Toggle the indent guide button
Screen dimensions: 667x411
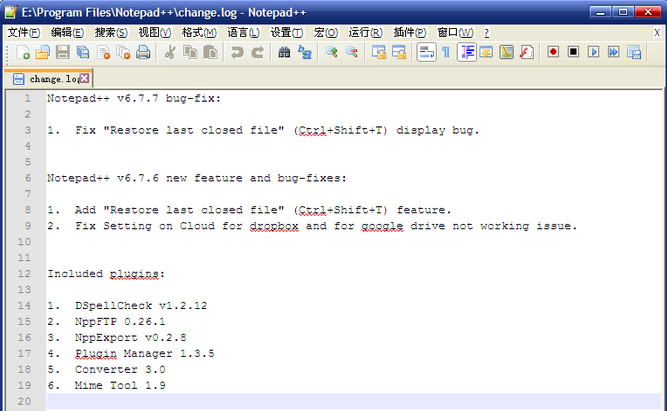point(467,52)
